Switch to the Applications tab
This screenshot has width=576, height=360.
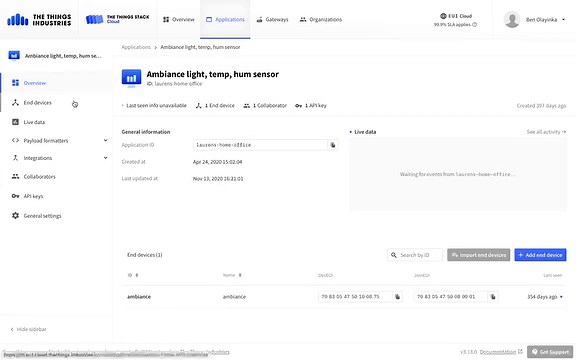(x=225, y=19)
